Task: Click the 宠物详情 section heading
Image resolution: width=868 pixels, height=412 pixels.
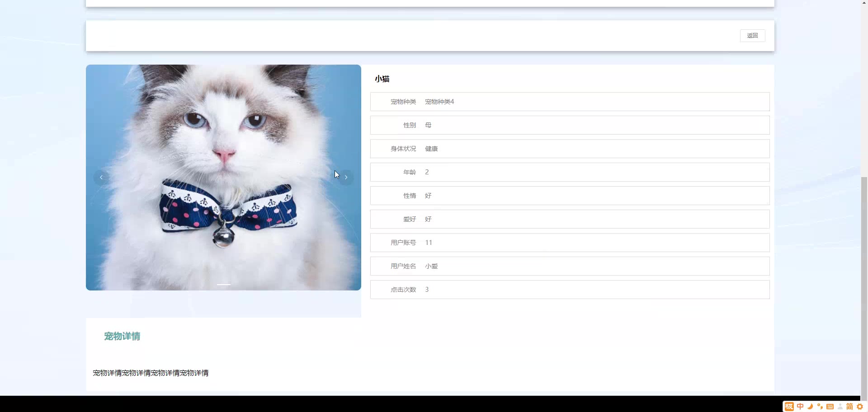Action: [122, 336]
